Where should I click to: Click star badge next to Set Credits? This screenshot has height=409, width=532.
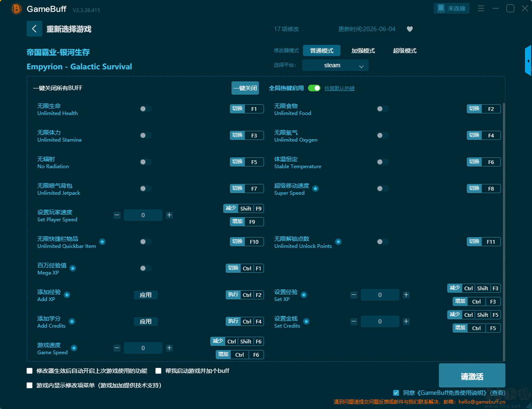[306, 321]
